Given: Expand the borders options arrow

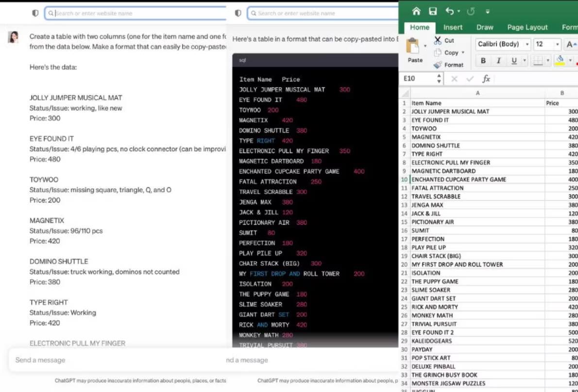Looking at the screenshot, I should point(548,60).
